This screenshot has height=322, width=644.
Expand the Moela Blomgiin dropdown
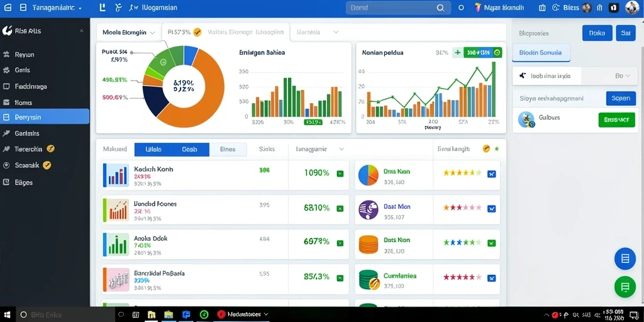coord(128,33)
